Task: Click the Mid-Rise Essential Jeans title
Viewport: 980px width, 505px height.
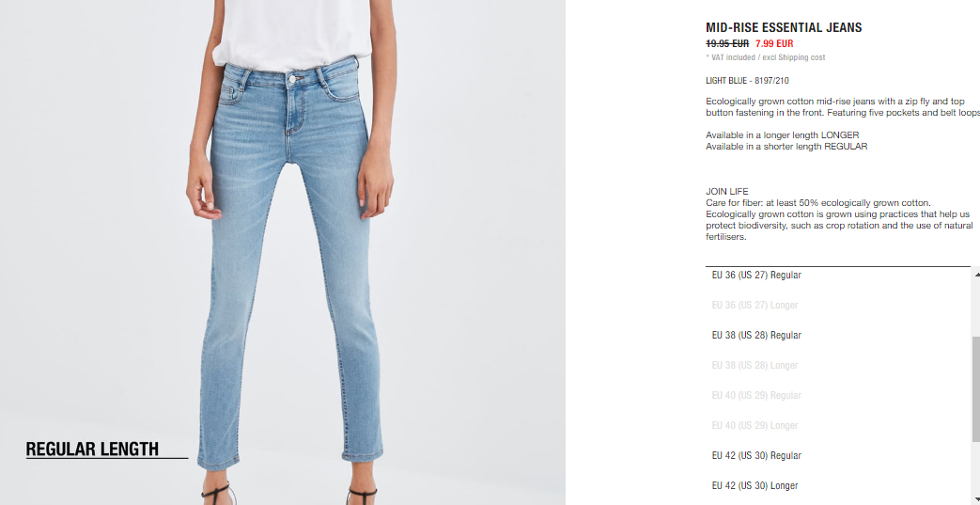Action: click(x=784, y=27)
